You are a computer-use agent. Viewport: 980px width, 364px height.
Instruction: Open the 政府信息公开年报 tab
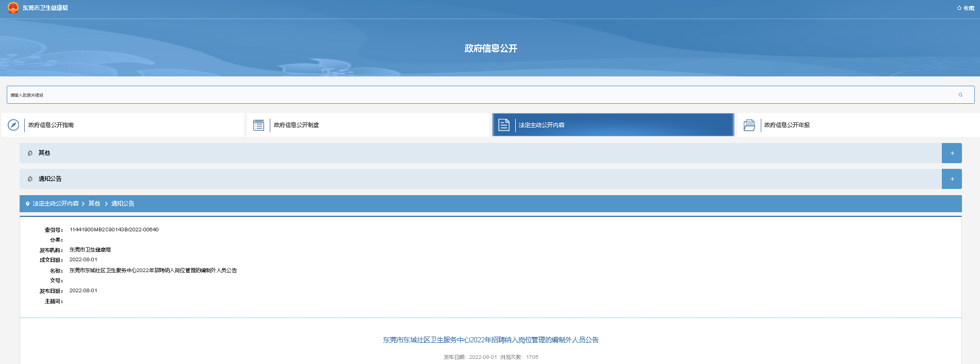(858, 125)
